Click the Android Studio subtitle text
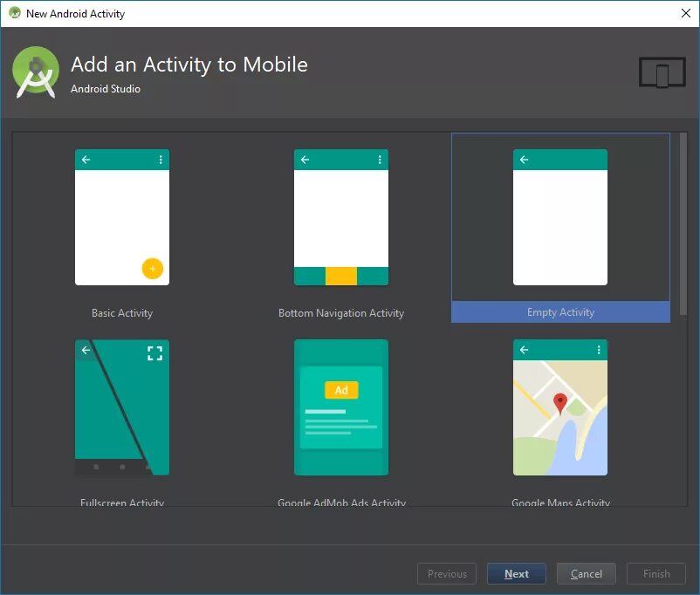This screenshot has height=595, width=700. (x=106, y=89)
